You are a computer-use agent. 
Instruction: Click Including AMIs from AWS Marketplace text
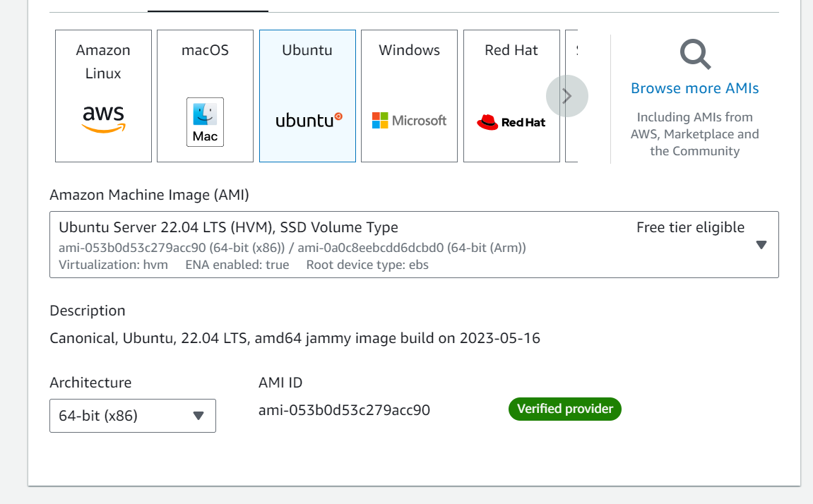point(695,134)
